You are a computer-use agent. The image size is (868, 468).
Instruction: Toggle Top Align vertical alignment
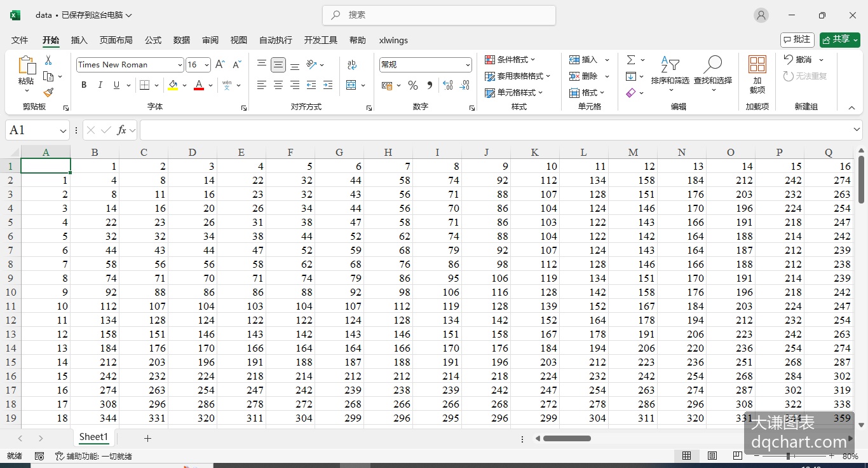tap(262, 64)
